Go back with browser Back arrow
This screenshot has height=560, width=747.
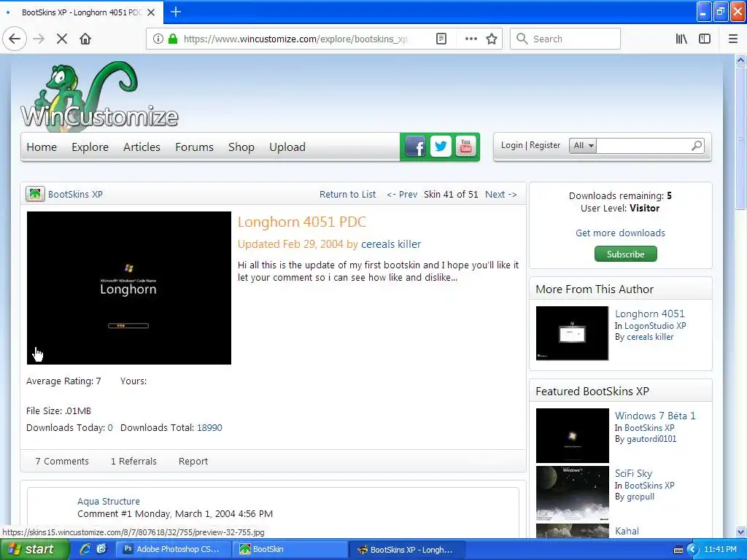(x=15, y=39)
